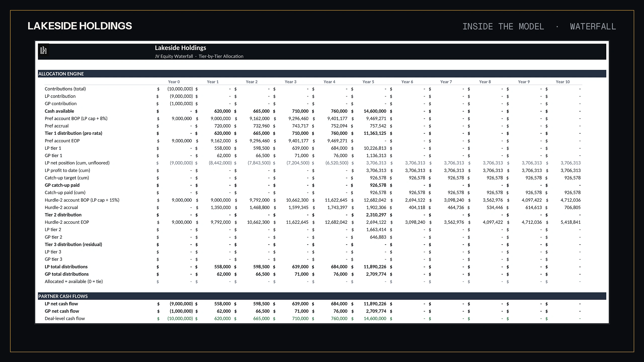Select Year 5 cash available 14,600,000
The height and width of the screenshot is (362, 644).
tap(375, 111)
